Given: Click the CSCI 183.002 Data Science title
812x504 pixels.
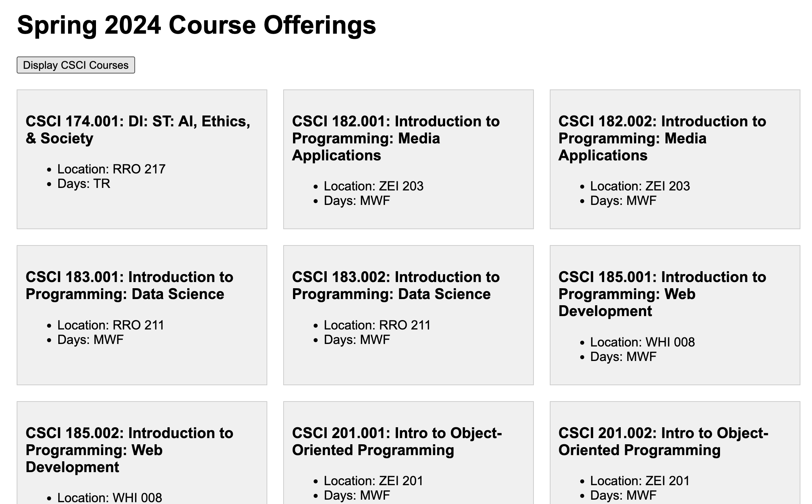Looking at the screenshot, I should 395,286.
